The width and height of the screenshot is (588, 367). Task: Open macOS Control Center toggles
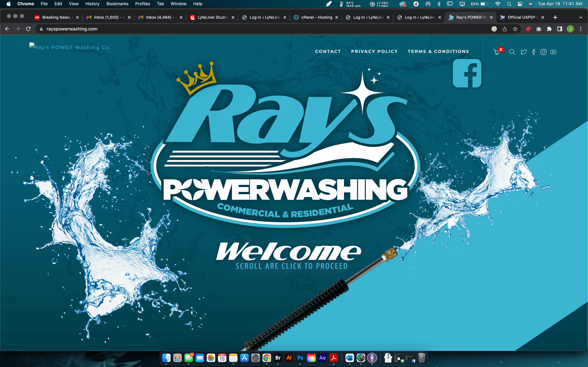[520, 4]
